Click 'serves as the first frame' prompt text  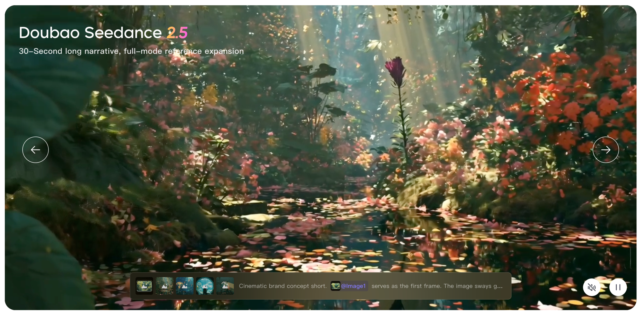coord(406,286)
